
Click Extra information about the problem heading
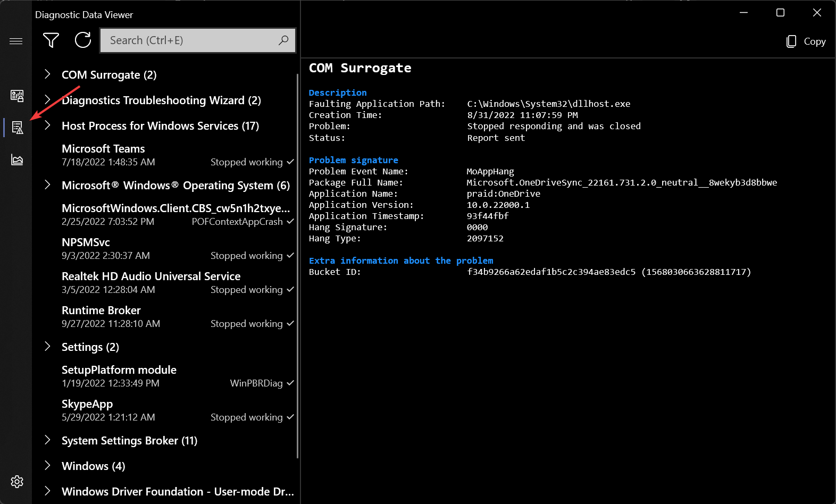pos(401,261)
